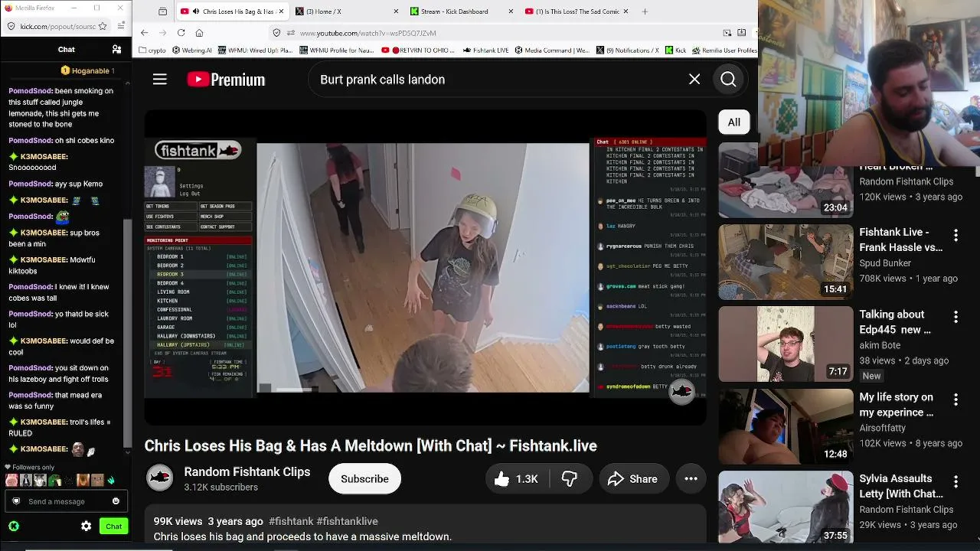The width and height of the screenshot is (980, 551).
Task: Close the Kick Dashboard tab
Action: tap(511, 11)
